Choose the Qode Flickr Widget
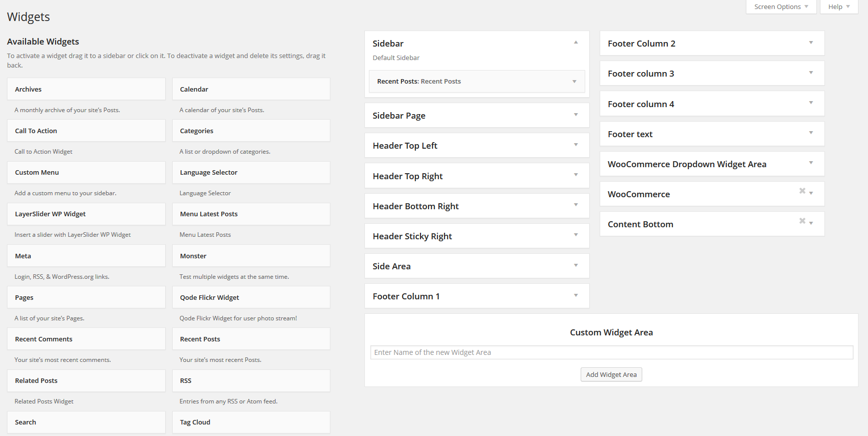The width and height of the screenshot is (868, 436). 251,297
